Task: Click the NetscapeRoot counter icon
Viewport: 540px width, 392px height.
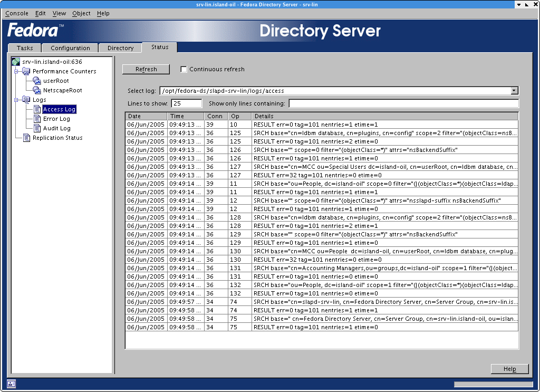Action: click(x=37, y=90)
